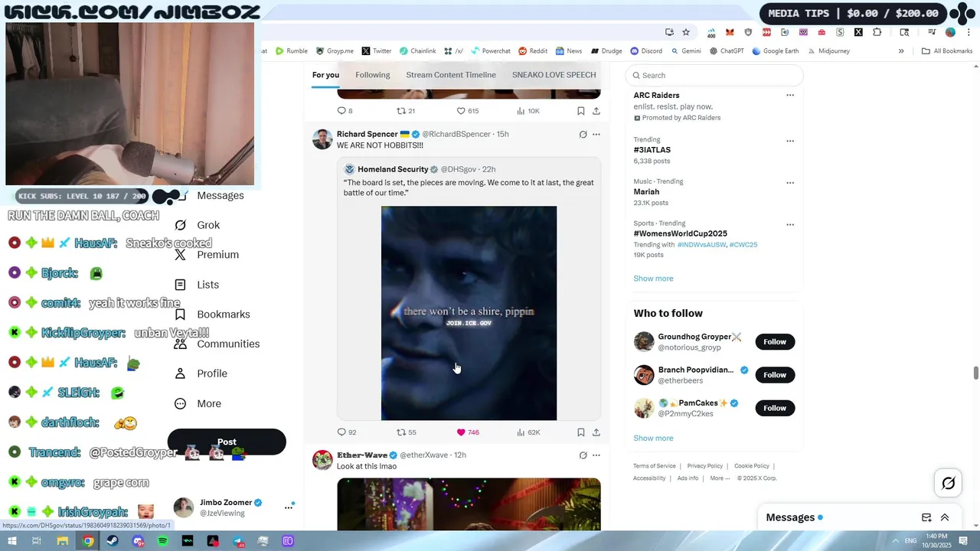This screenshot has width=980, height=551.
Task: Open Lists in the sidebar
Action: [x=197, y=285]
